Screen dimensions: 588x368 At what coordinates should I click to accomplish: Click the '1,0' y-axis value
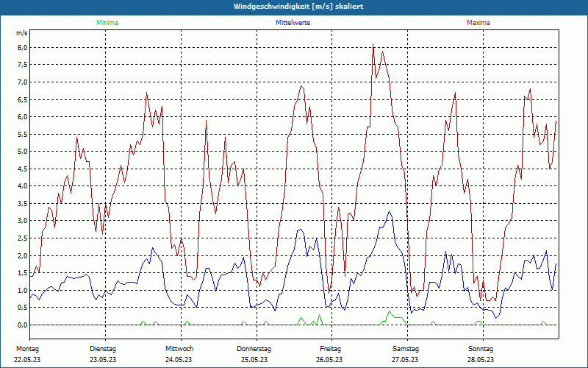tap(23, 290)
